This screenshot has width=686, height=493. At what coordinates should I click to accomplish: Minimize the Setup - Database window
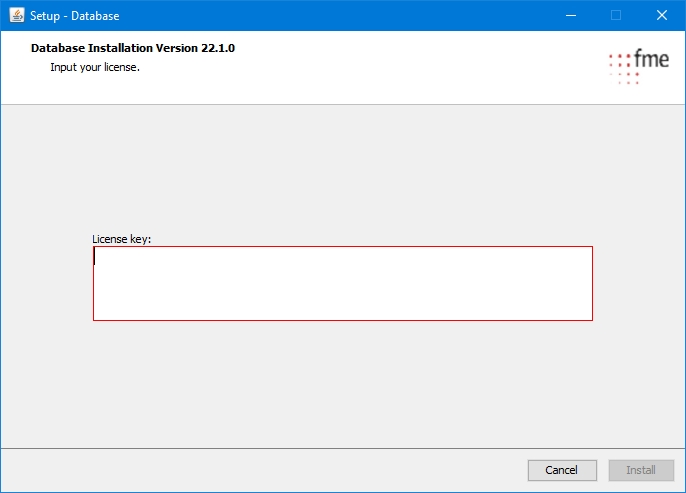click(570, 15)
